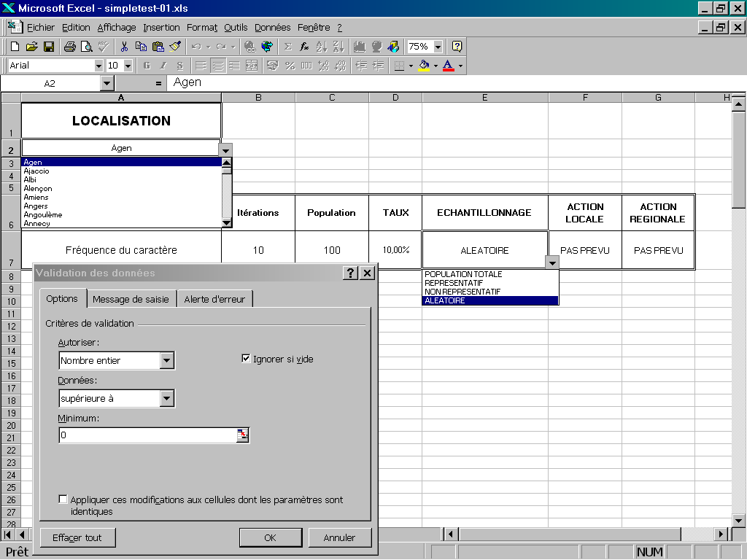
Task: Enable 'Appliquer ces modifications' checkbox
Action: click(x=63, y=499)
